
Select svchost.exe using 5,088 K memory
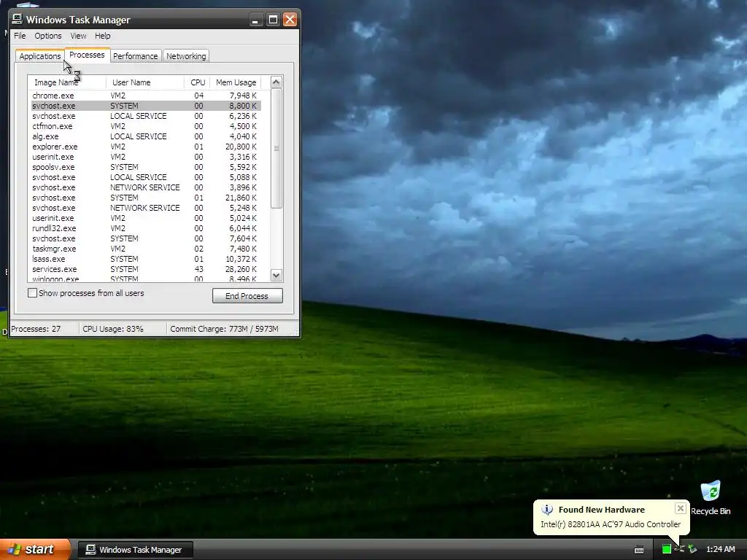pos(146,177)
